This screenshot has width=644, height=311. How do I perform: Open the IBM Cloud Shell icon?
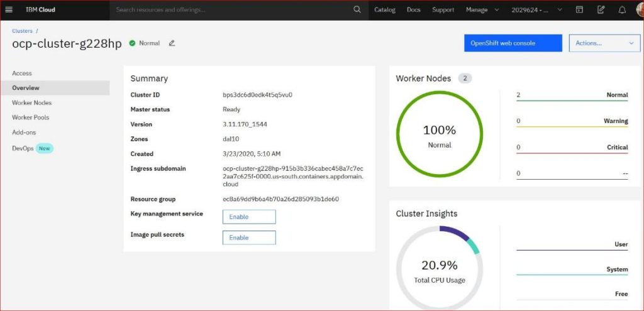(x=579, y=10)
